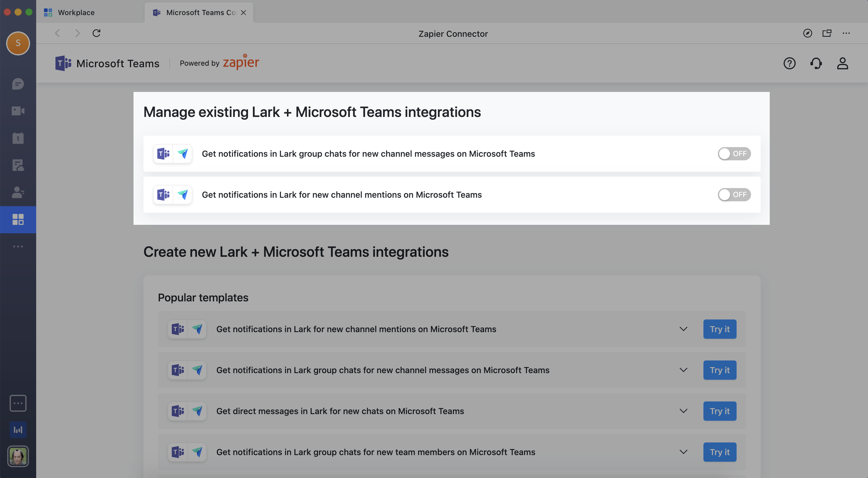
Task: Open the account person icon top right
Action: pos(842,63)
